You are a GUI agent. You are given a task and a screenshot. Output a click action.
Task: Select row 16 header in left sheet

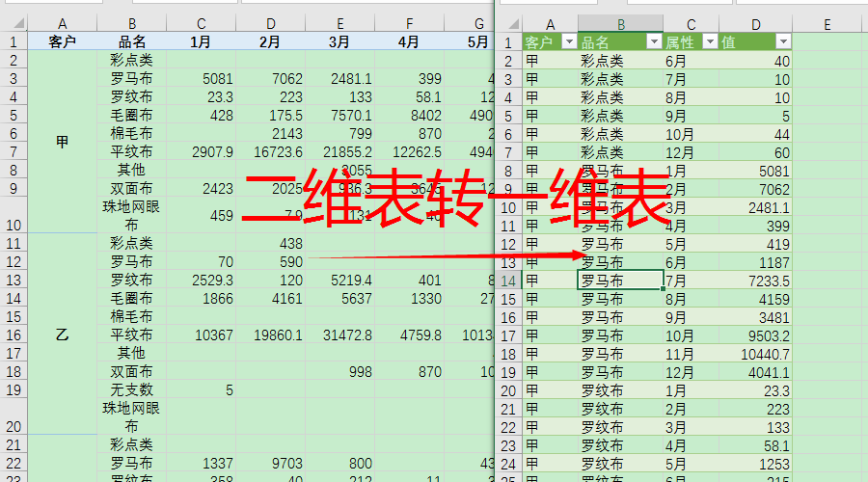pos(14,335)
